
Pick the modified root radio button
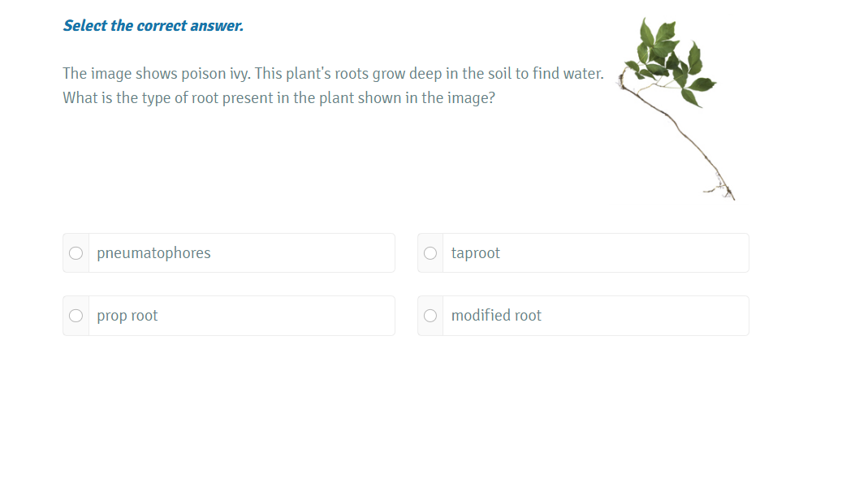point(430,316)
